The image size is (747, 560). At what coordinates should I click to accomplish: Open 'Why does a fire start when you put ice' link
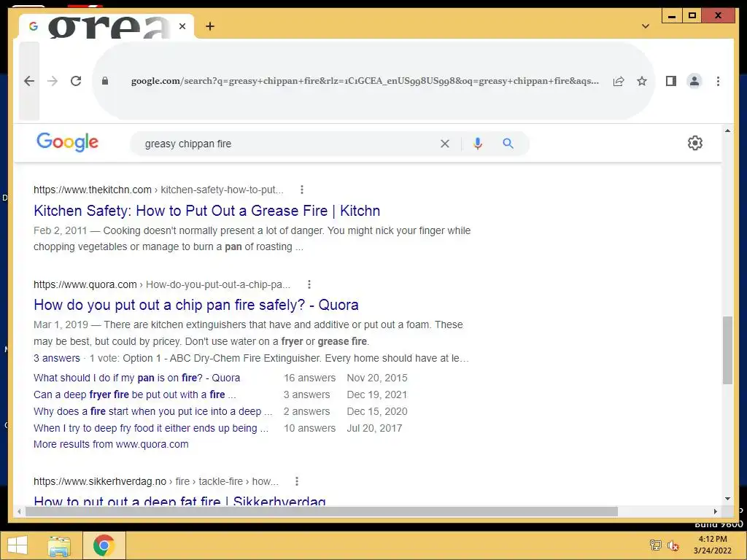click(153, 411)
